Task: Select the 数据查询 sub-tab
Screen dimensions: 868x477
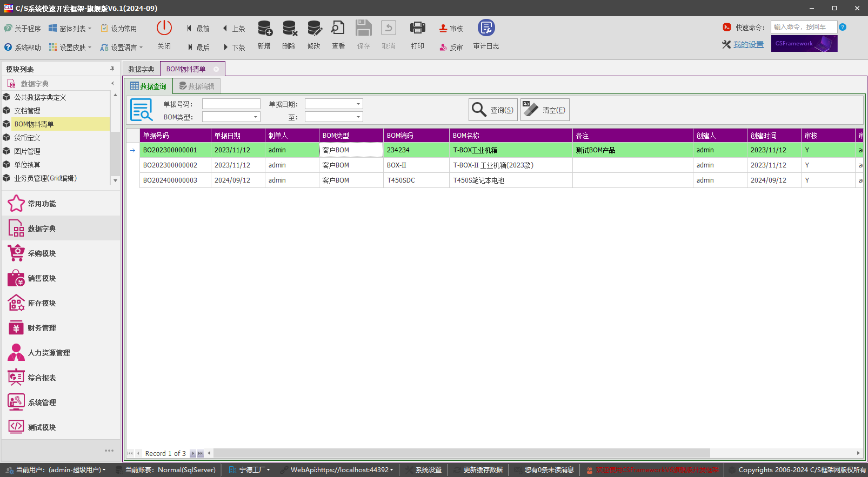Action: (149, 86)
